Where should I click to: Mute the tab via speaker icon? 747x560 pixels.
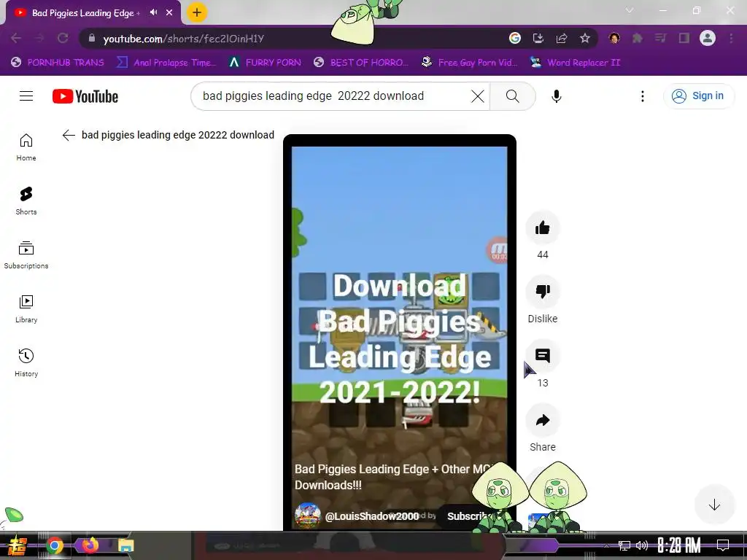coord(153,12)
